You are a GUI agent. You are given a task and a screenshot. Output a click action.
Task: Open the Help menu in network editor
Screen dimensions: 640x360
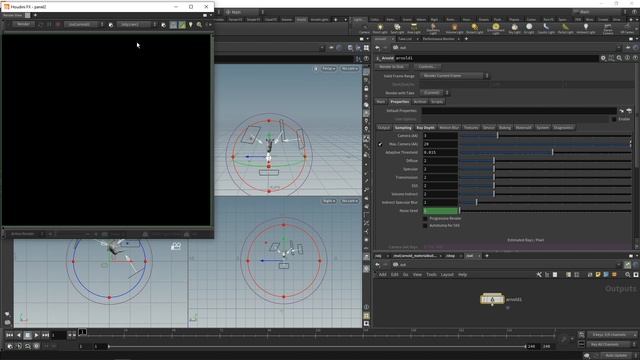pyautogui.click(x=462, y=275)
